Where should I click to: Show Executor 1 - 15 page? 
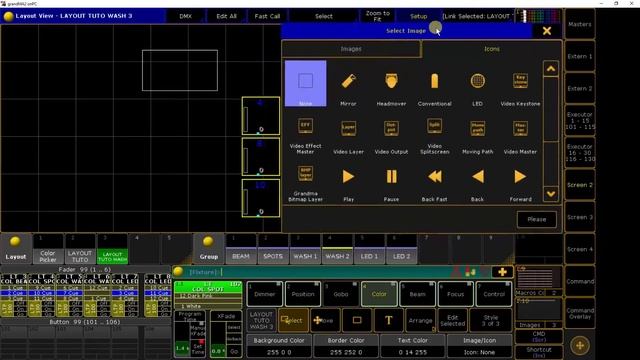(580, 121)
